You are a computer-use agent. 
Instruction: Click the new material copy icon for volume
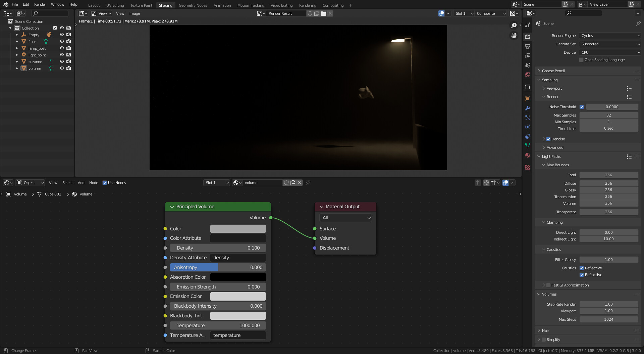pyautogui.click(x=293, y=183)
